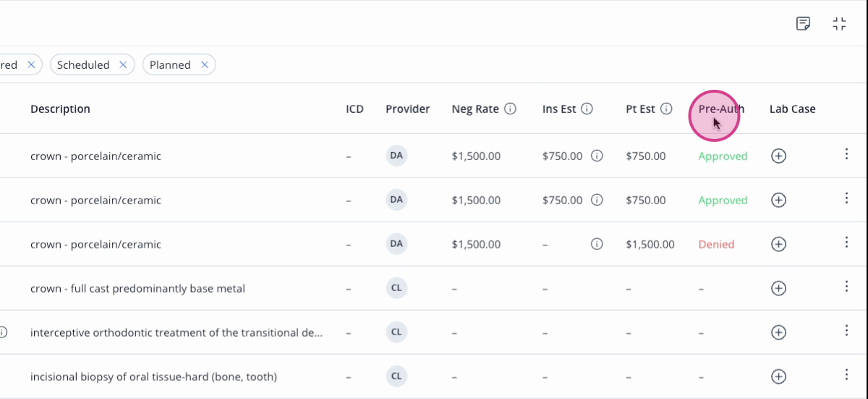Open more options for interceptive orthodontic row

coord(846,331)
